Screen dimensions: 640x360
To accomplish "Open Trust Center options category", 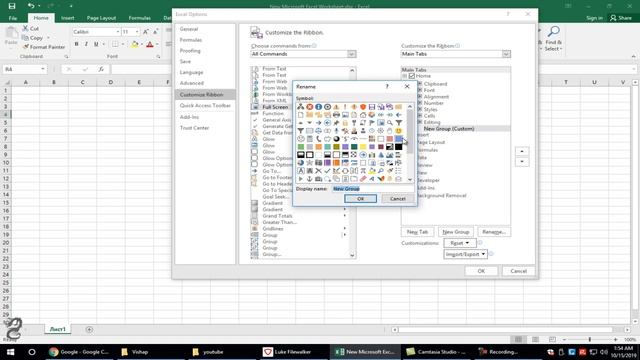I will (195, 128).
